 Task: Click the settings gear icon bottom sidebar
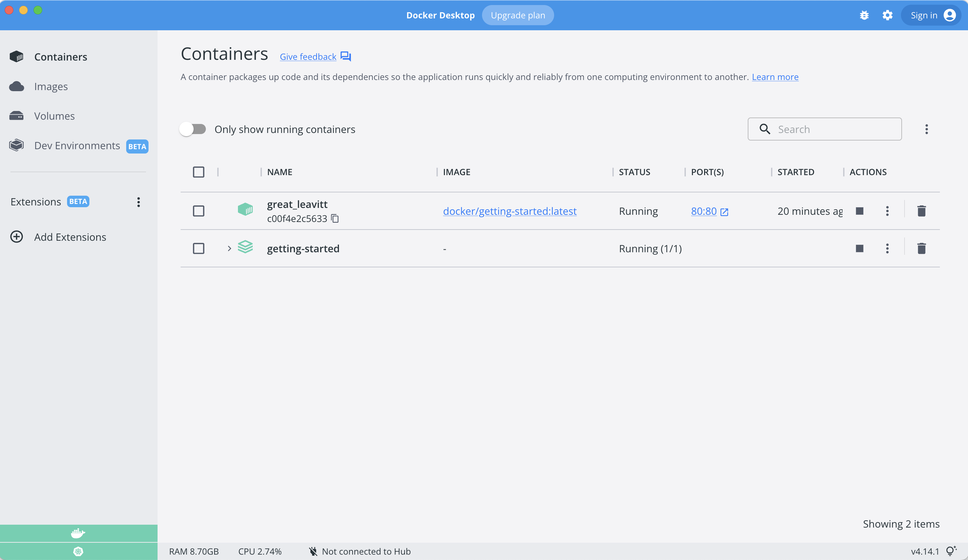click(x=78, y=551)
